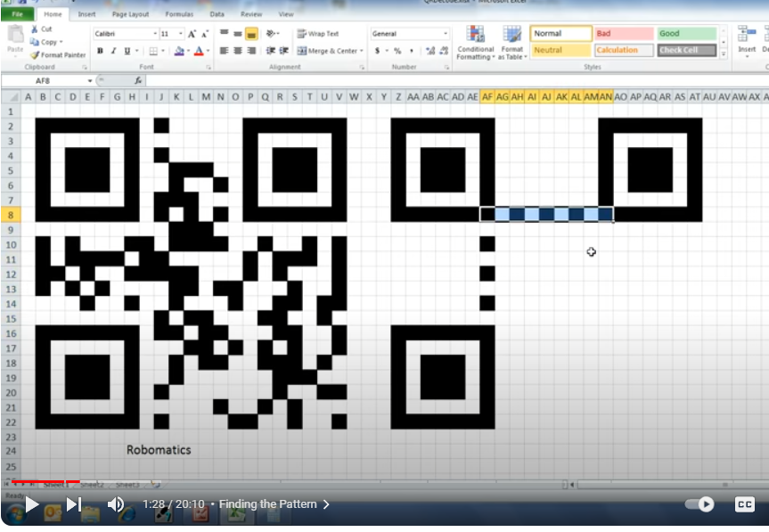The image size is (769, 532).
Task: Open the Borders dropdown arrow
Action: click(162, 51)
